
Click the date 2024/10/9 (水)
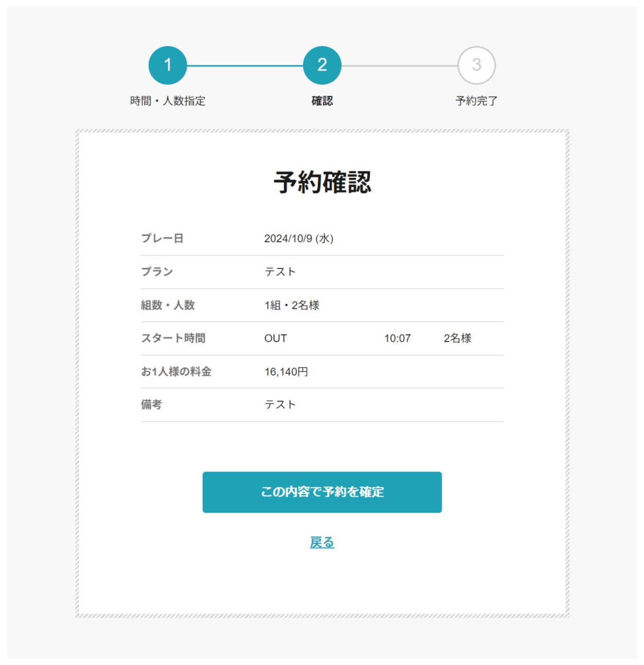pos(299,238)
